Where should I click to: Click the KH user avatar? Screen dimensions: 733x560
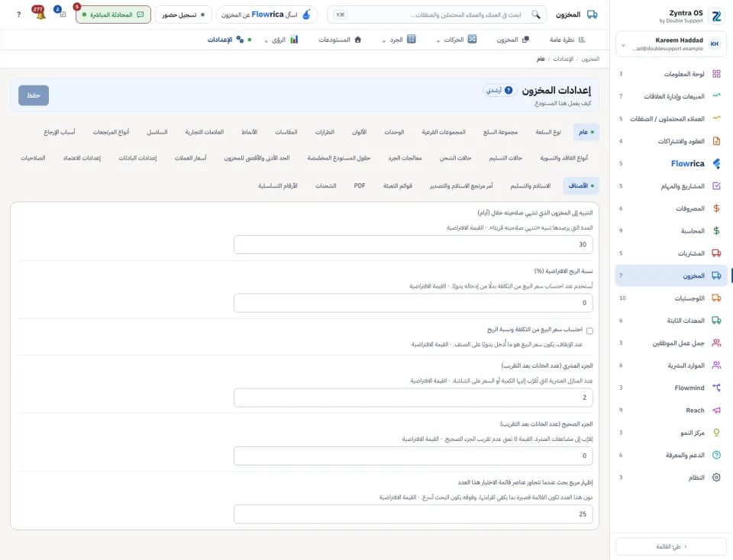point(715,44)
